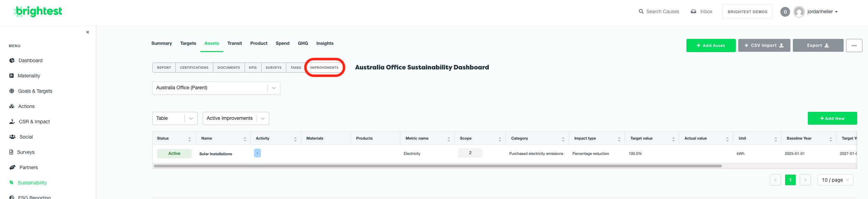Change the 10 / page size selector
868x199 pixels.
835,180
